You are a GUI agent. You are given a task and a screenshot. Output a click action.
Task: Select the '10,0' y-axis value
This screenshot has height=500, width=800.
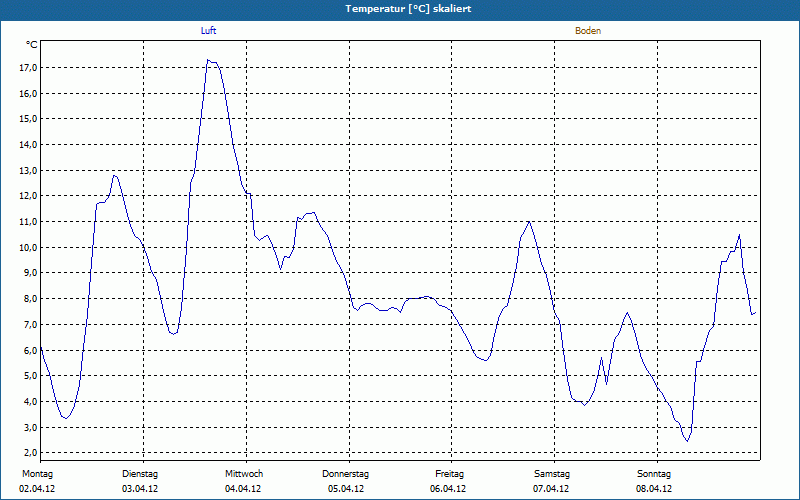28,247
